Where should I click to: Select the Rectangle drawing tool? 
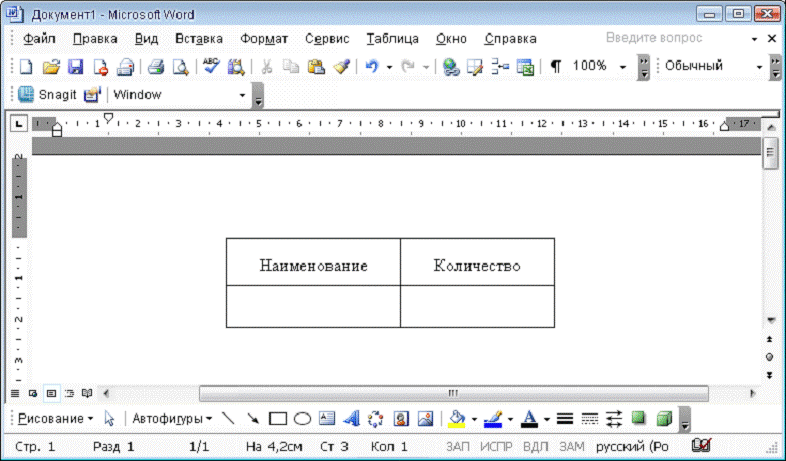278,418
